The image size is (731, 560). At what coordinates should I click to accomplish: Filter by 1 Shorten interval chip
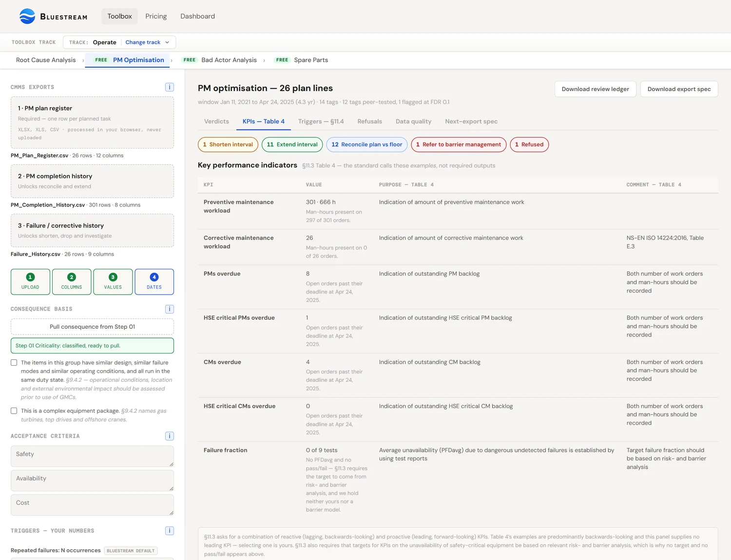tap(228, 145)
